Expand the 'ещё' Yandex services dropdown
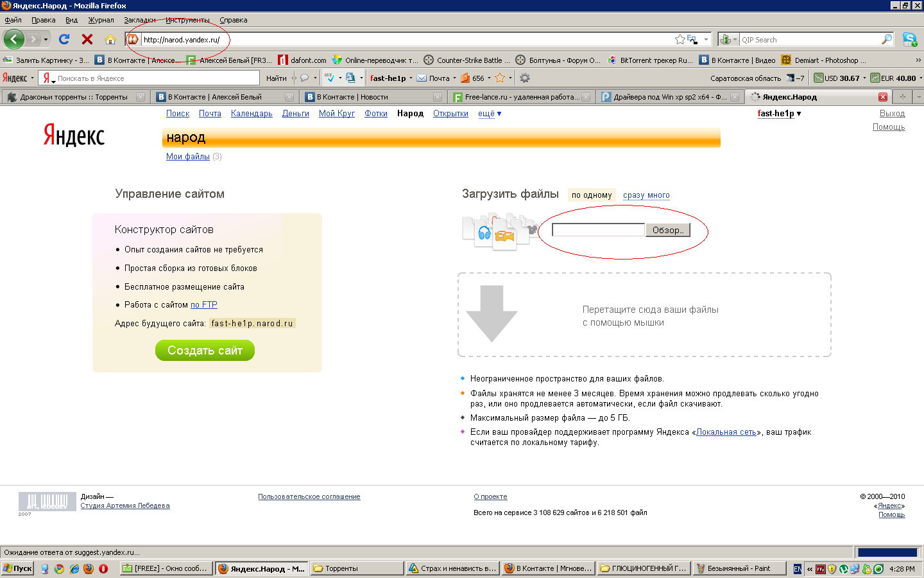The height and width of the screenshot is (578, 924). tap(490, 114)
